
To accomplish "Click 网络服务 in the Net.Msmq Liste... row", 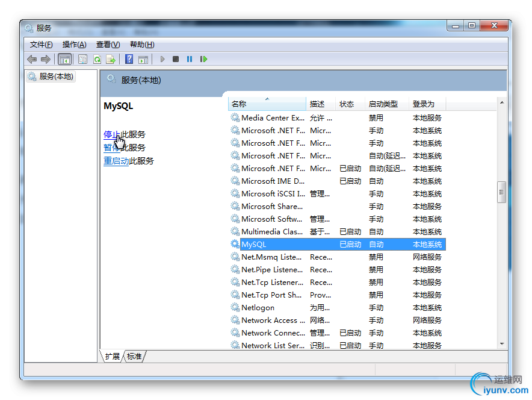I will 427,257.
